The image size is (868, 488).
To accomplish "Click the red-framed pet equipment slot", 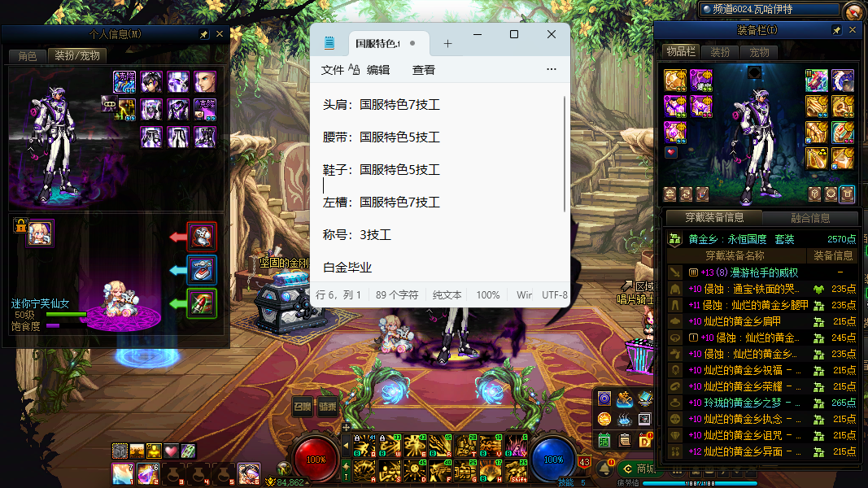I will [x=202, y=237].
